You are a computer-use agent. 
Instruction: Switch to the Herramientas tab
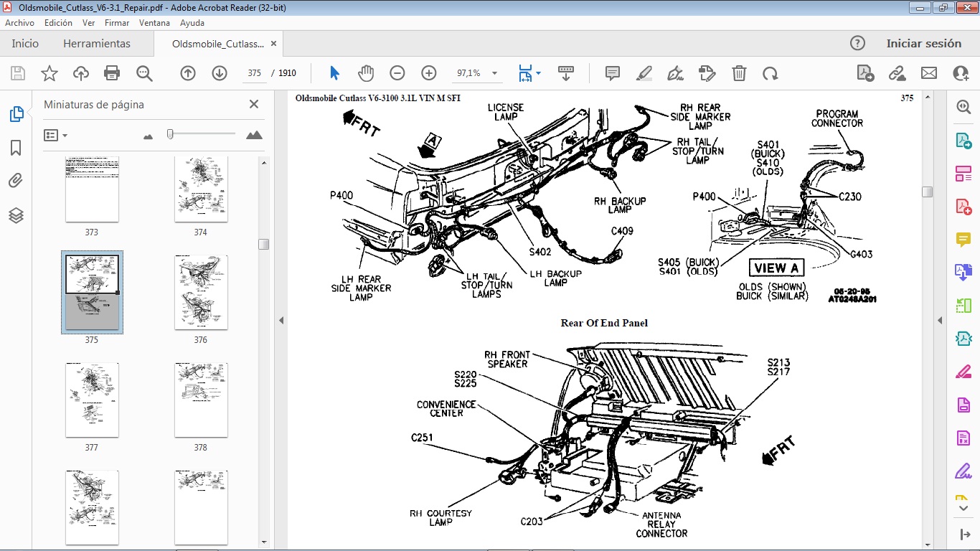[97, 43]
